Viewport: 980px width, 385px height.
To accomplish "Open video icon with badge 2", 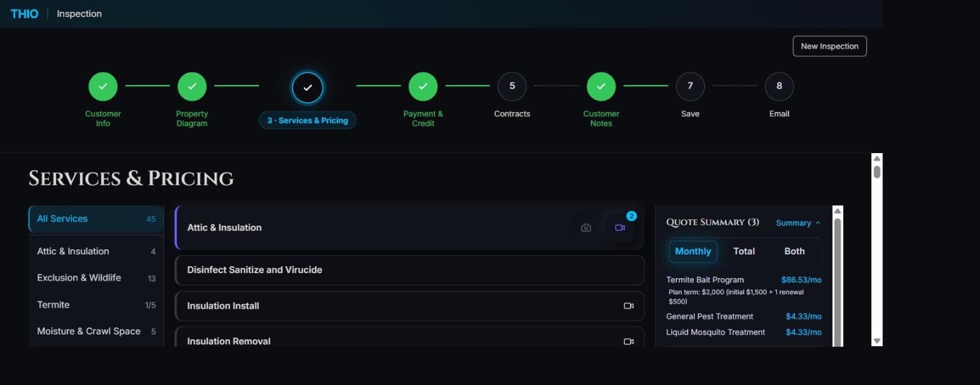I will pyautogui.click(x=620, y=228).
